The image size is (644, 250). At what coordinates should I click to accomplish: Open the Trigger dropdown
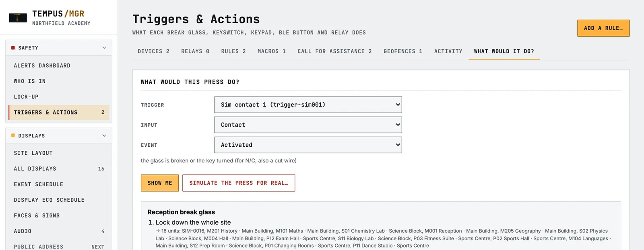click(308, 105)
